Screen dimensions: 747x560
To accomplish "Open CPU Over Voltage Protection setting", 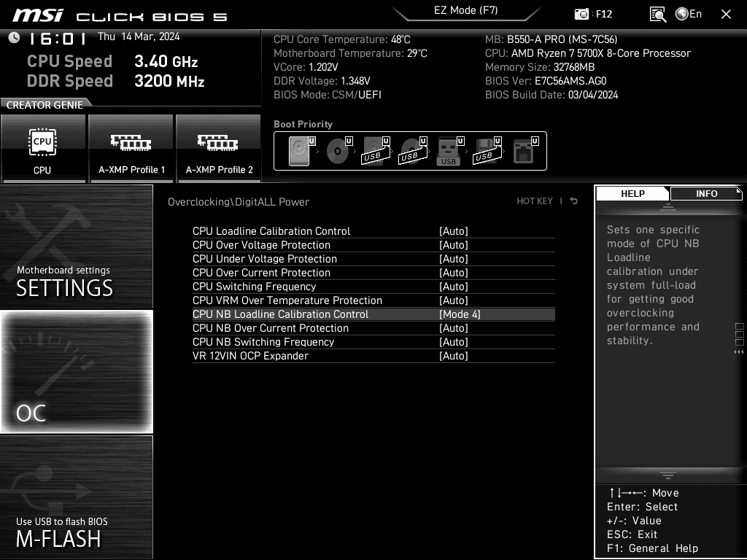I will (373, 245).
